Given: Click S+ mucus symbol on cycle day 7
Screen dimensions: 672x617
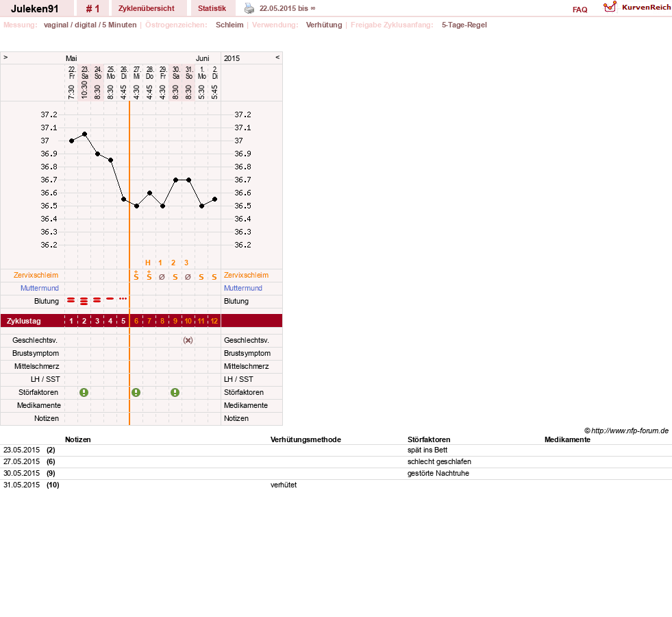Looking at the screenshot, I should 149,276.
